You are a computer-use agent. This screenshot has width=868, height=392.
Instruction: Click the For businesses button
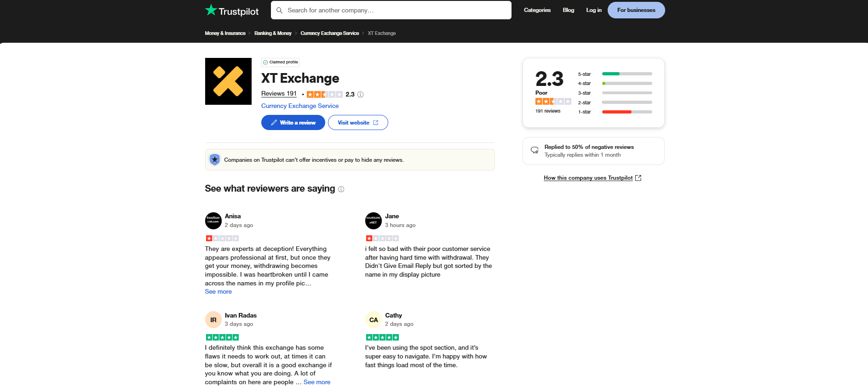tap(636, 10)
